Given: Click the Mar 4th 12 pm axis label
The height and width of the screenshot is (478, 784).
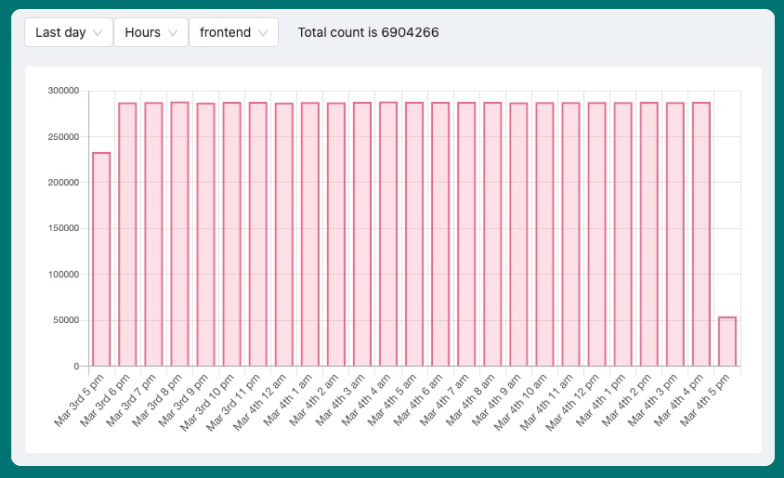Looking at the screenshot, I should tap(572, 402).
